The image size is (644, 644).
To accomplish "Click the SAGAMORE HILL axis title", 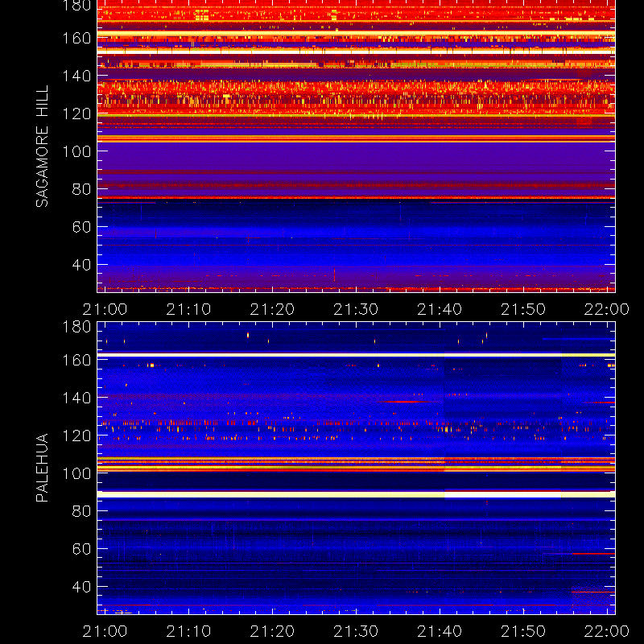I will tap(43, 147).
